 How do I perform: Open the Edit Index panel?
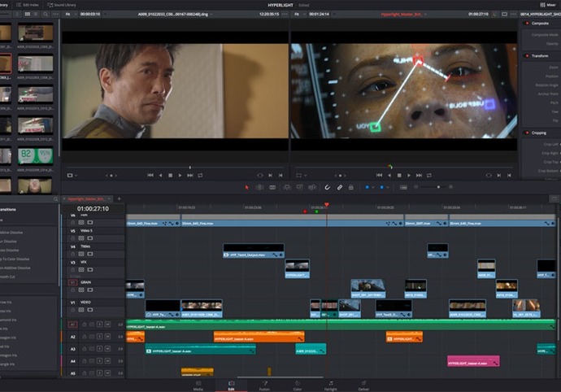28,5
